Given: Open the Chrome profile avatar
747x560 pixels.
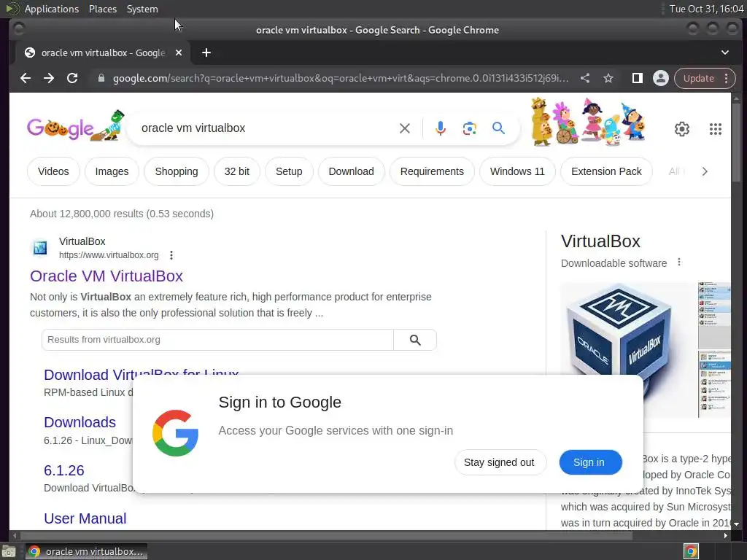Looking at the screenshot, I should point(661,78).
